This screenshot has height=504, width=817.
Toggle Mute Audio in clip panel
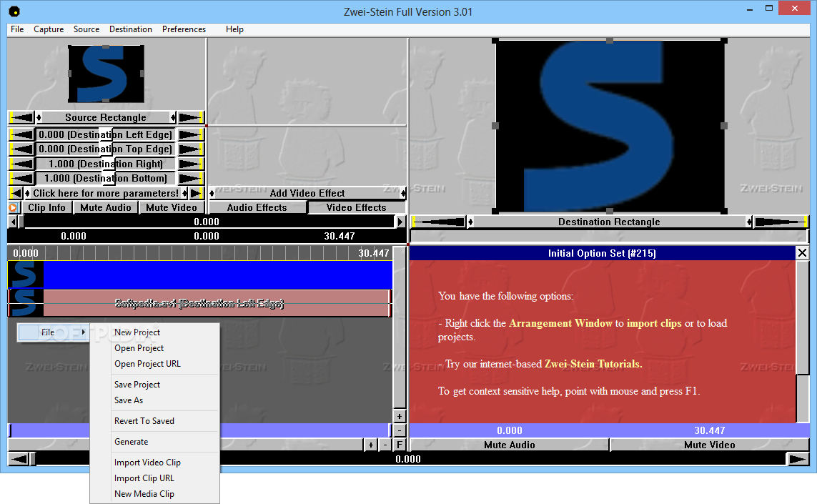coord(106,207)
